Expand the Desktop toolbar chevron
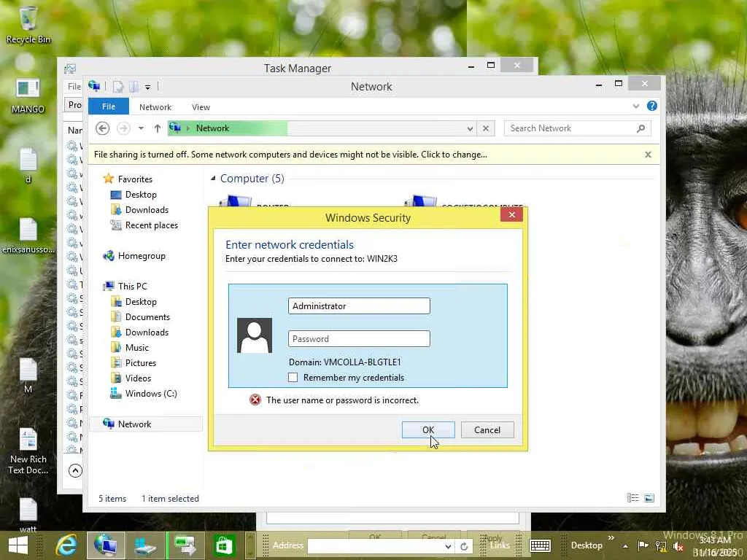 click(x=611, y=538)
